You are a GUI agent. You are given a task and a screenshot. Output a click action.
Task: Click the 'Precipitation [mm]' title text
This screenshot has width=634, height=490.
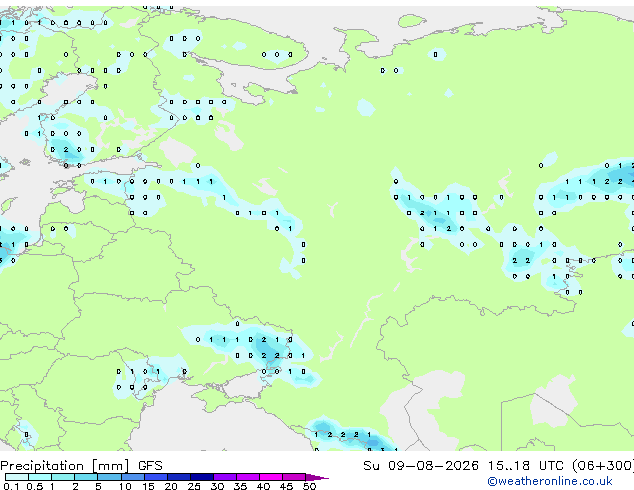[65, 466]
